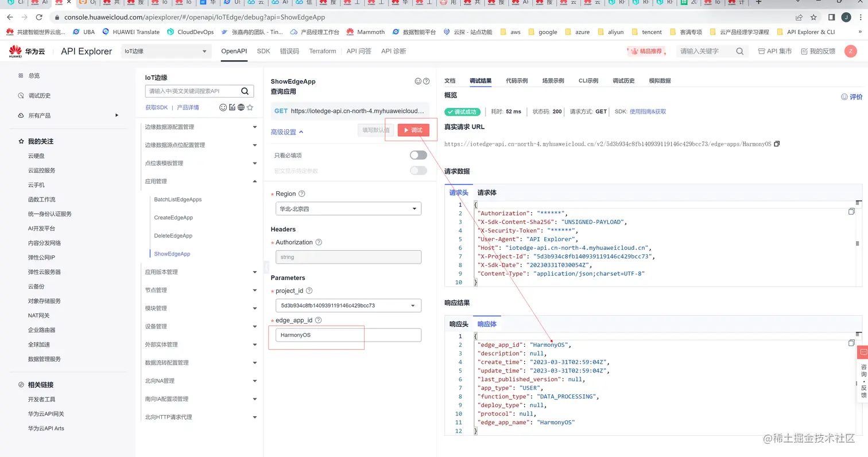Click the 评价 link at top right

point(852,97)
